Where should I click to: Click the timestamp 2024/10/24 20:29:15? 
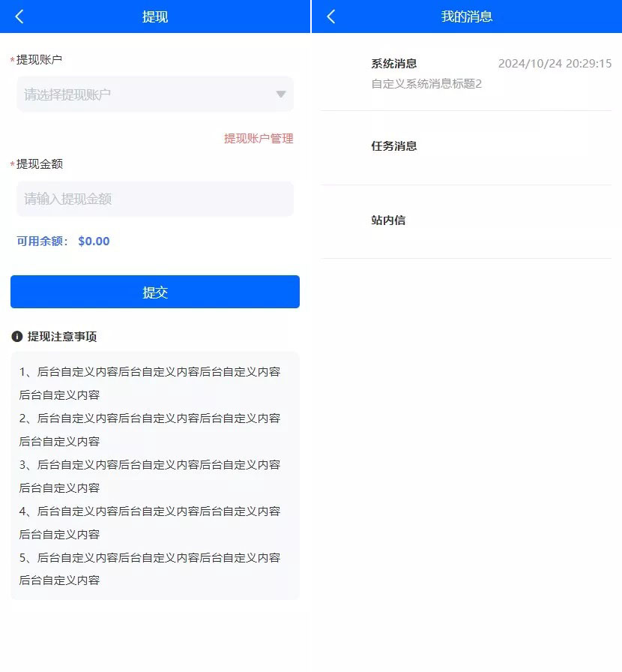pos(555,64)
